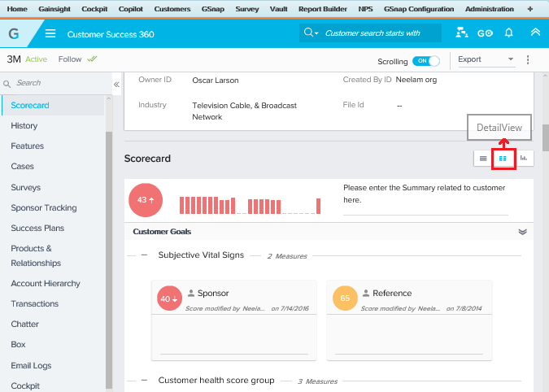Image resolution: width=549 pixels, height=392 pixels.
Task: Click the Reference score 65 circle
Action: (x=345, y=298)
